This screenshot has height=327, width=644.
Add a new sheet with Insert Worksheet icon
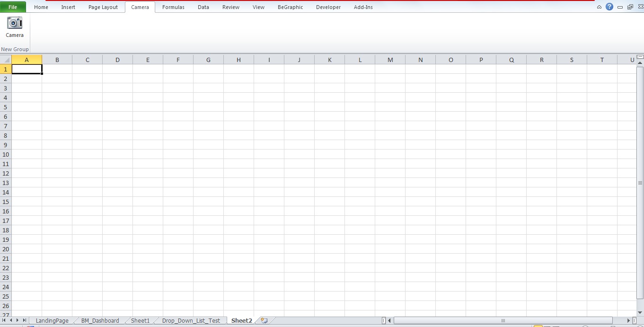[x=263, y=320]
